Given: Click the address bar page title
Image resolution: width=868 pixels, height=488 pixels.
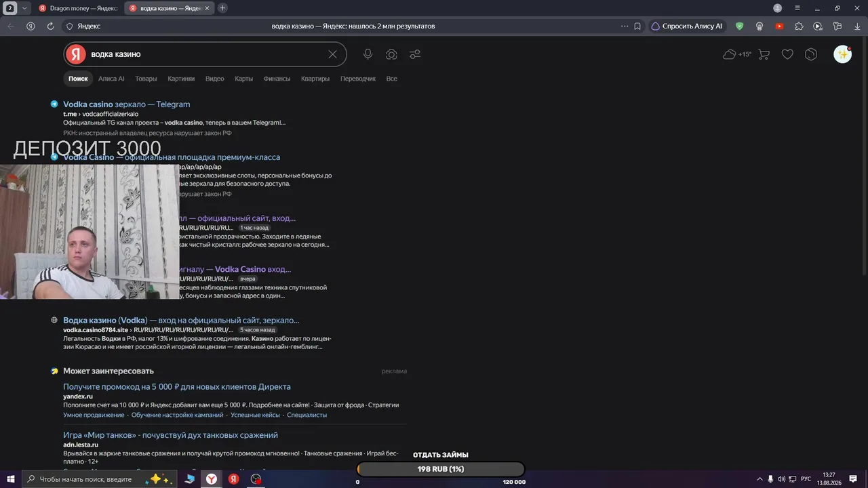Looking at the screenshot, I should [x=353, y=26].
